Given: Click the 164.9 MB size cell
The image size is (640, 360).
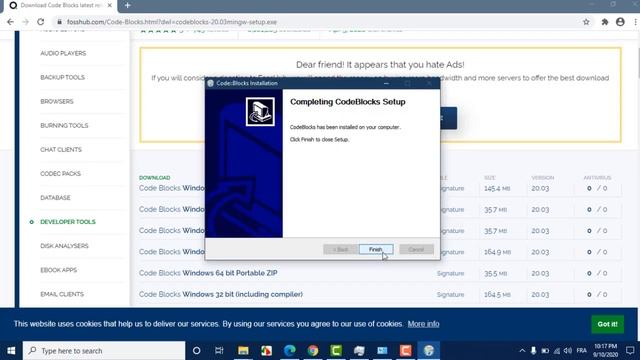Looking at the screenshot, I should (x=497, y=252).
